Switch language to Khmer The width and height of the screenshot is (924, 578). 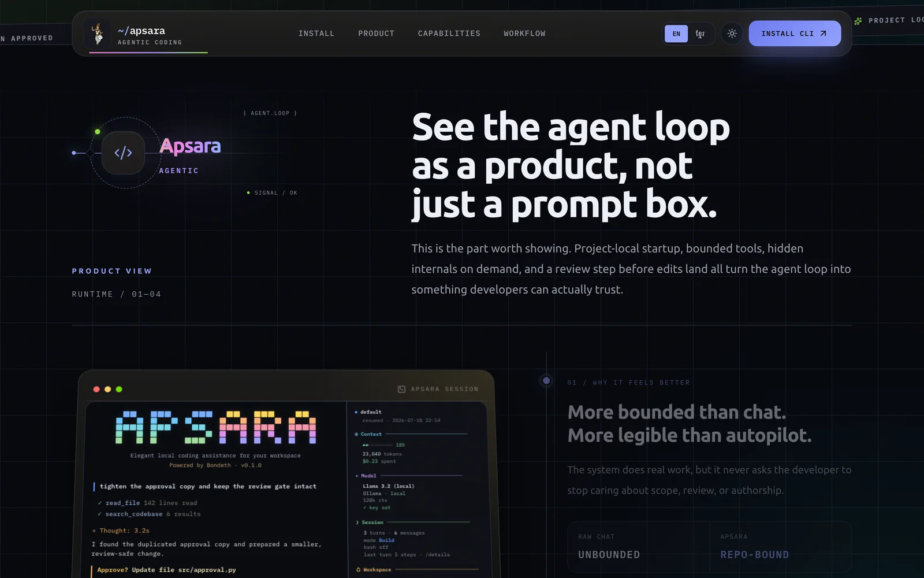tap(700, 34)
